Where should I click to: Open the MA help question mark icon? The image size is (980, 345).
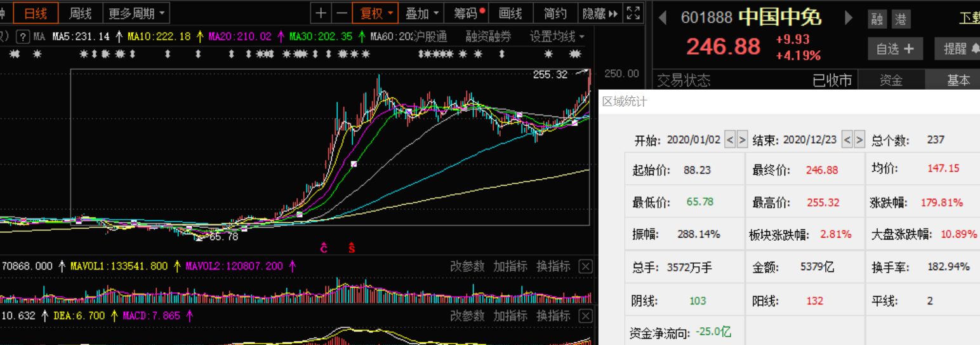(x=23, y=36)
